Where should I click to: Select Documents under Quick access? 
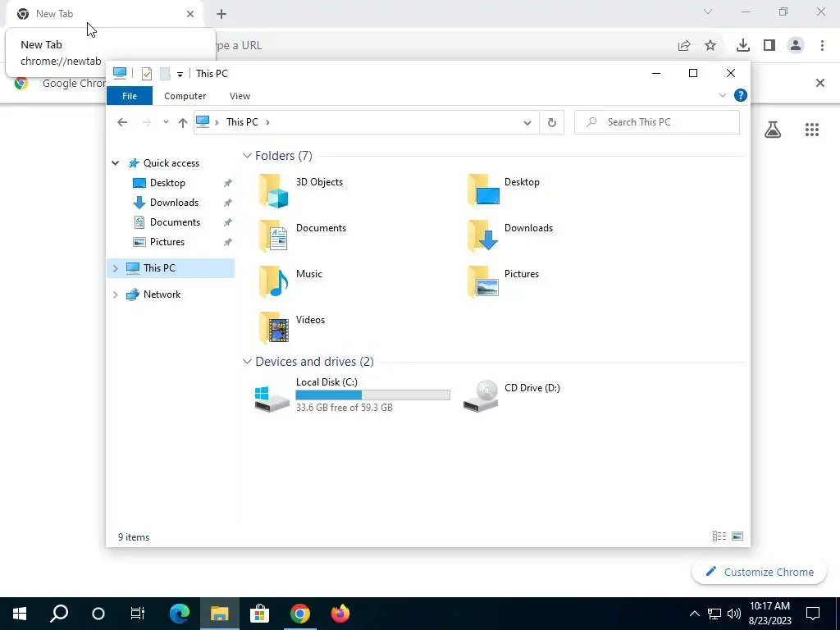(175, 222)
